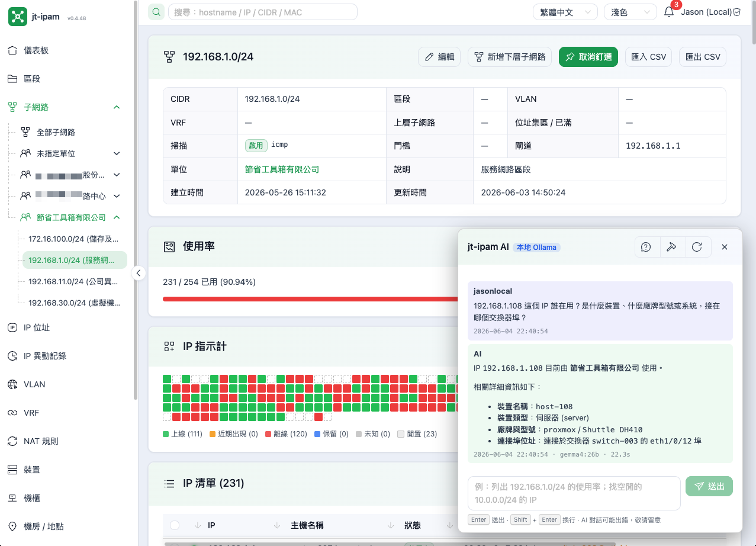
Task: Click the magnifier search icon in top bar
Action: pos(156,12)
